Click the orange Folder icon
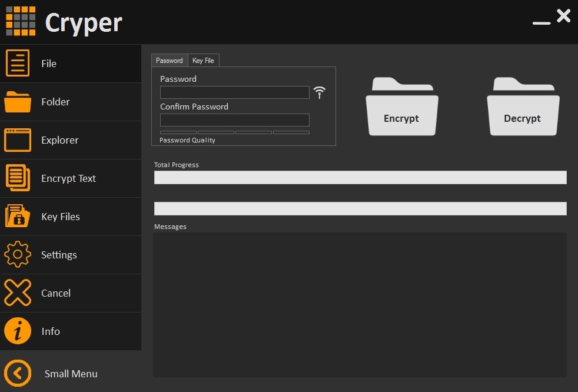Viewport: 578px width, 392px height. [x=18, y=101]
